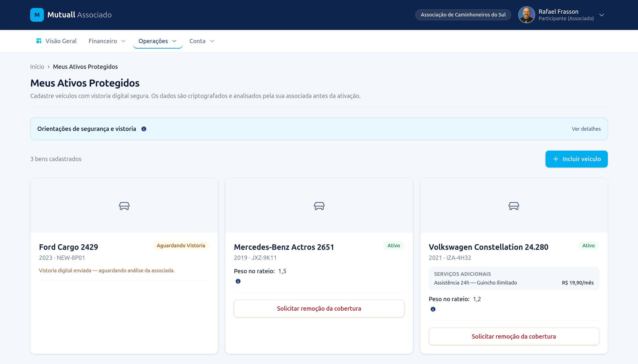The image size is (638, 364).
Task: Open the Financeiro menu
Action: click(107, 41)
